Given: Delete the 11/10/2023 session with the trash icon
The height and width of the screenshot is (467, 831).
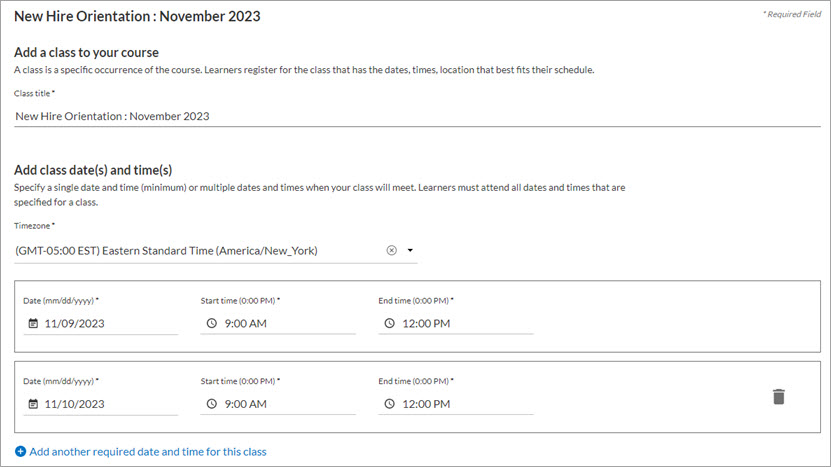Looking at the screenshot, I should 779,396.
